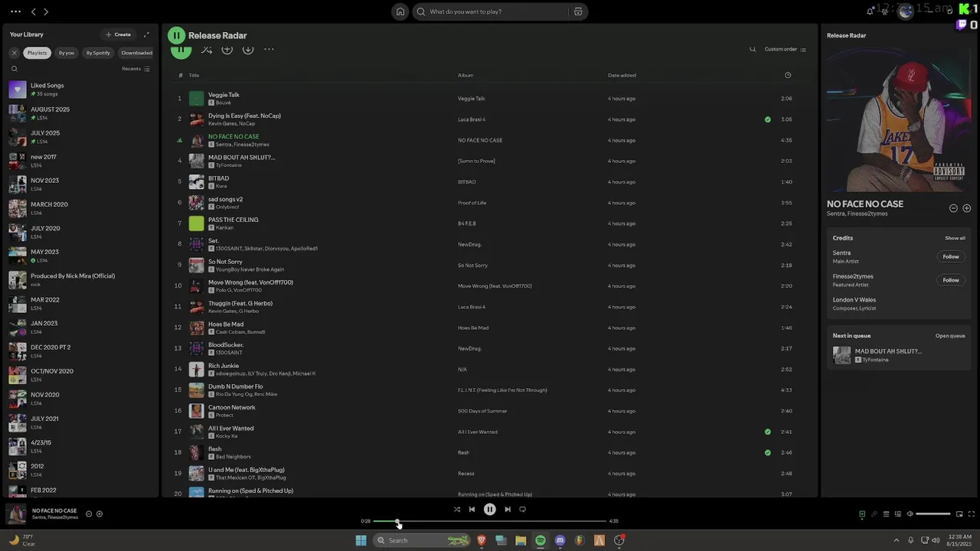This screenshot has height=551, width=980.
Task: Search in Your Library
Action: [x=14, y=69]
